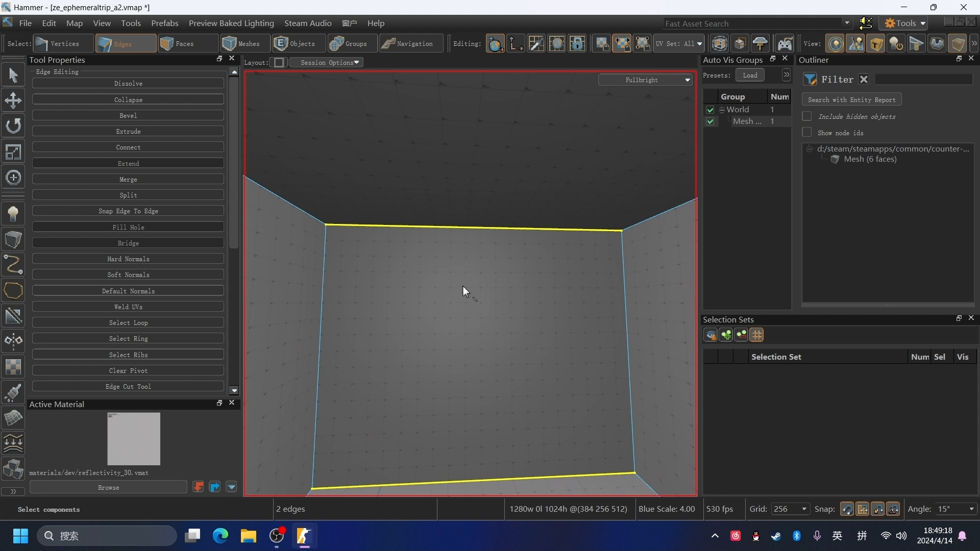Select the Move tool icon
980x551 pixels.
pyautogui.click(x=13, y=100)
